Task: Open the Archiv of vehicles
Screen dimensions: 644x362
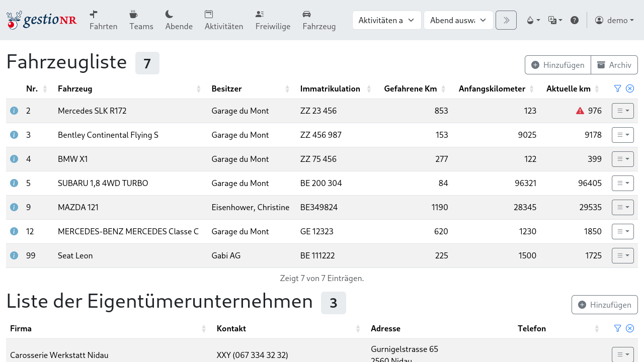Action: (x=614, y=65)
